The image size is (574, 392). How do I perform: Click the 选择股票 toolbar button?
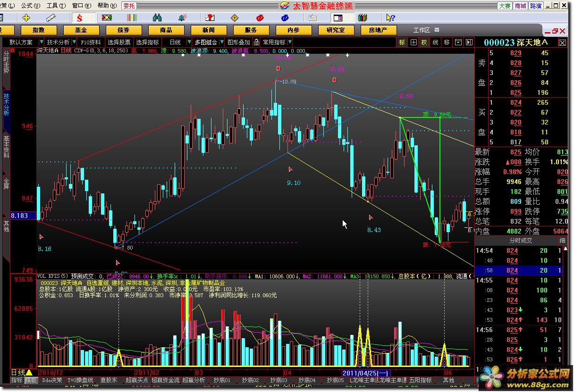(x=119, y=42)
